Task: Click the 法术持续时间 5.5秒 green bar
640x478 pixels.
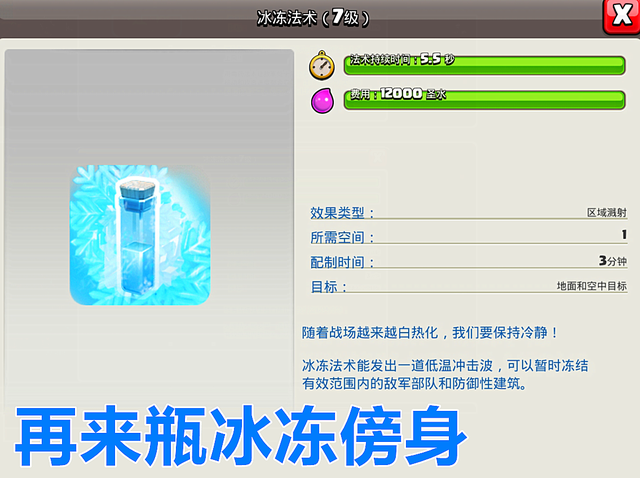Action: click(484, 65)
